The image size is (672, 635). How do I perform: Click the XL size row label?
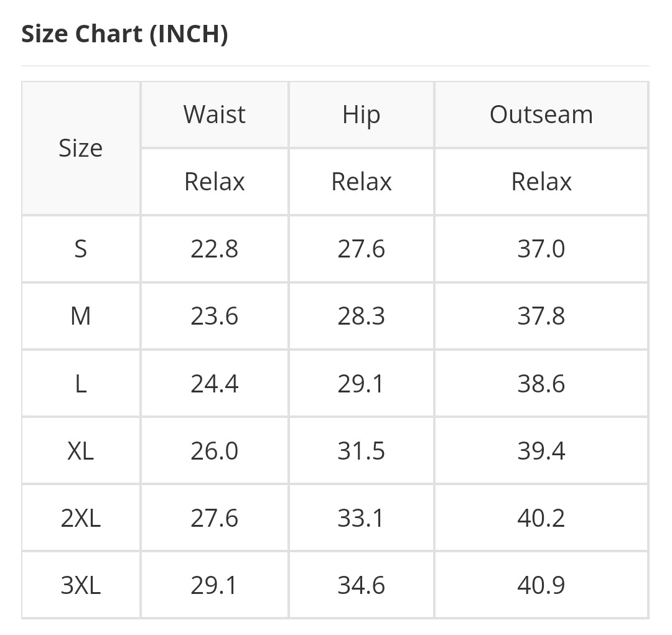[81, 450]
